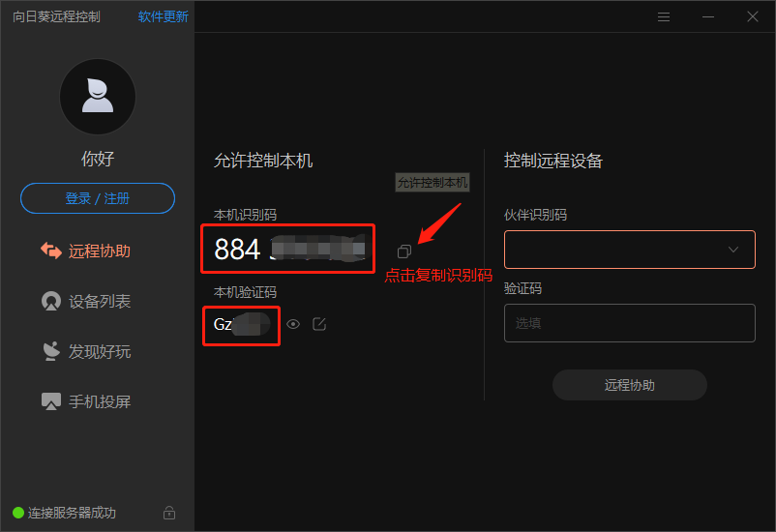Select 远程协助 in the sidebar
The height and width of the screenshot is (532, 776).
(x=85, y=251)
